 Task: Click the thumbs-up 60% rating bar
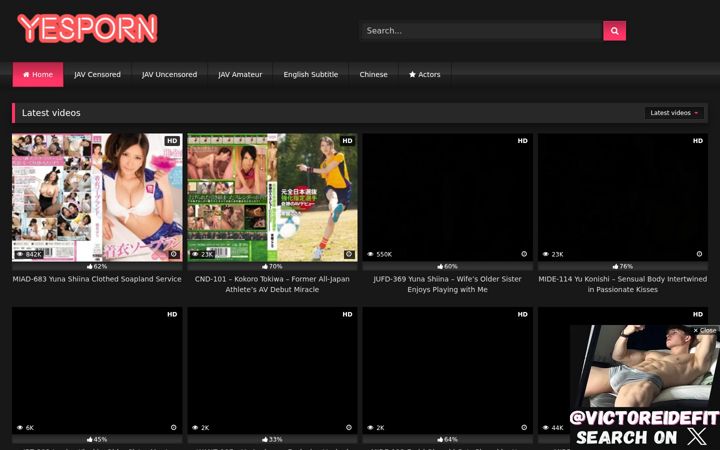tap(448, 266)
